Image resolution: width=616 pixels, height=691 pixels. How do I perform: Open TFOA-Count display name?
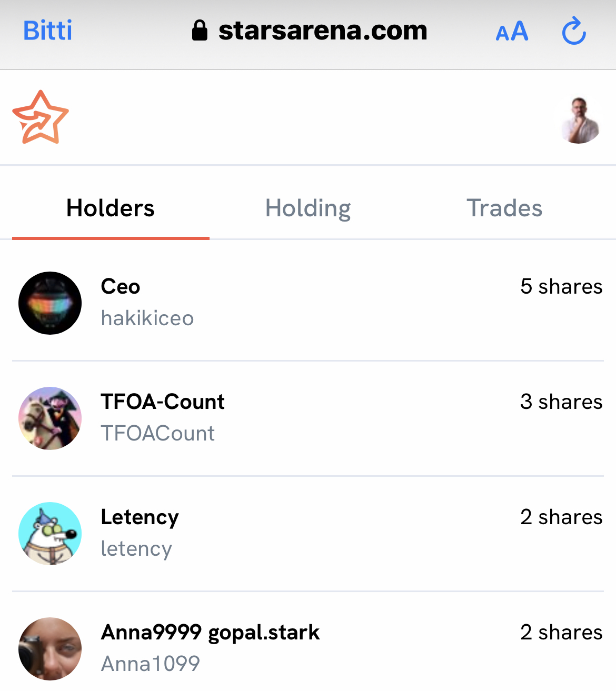pyautogui.click(x=163, y=402)
